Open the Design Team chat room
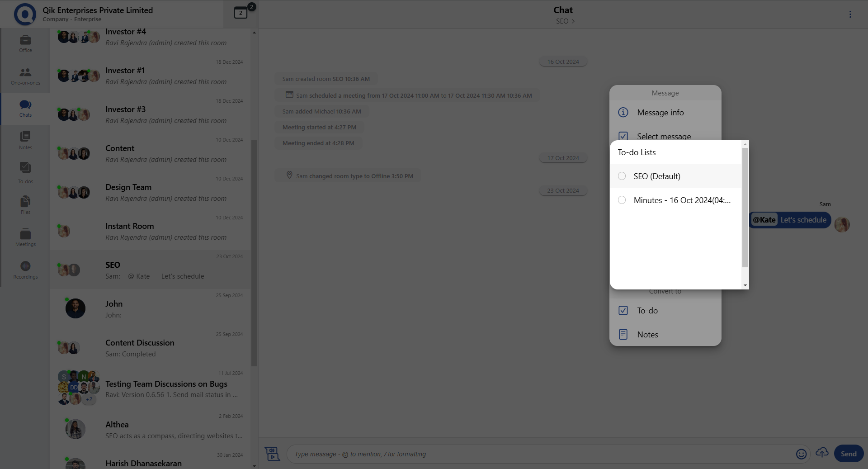This screenshot has height=469, width=868. 150,192
